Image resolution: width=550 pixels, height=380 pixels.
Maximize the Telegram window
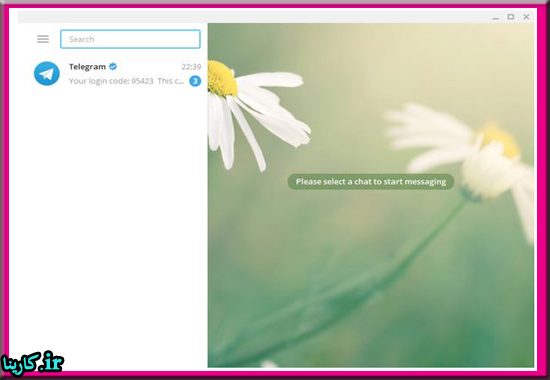[511, 16]
